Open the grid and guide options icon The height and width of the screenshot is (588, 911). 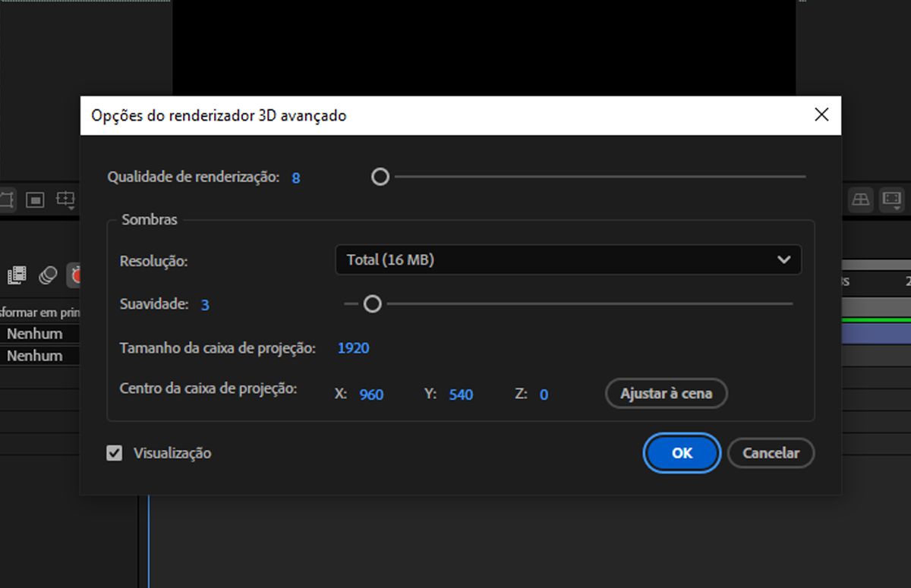click(x=65, y=199)
